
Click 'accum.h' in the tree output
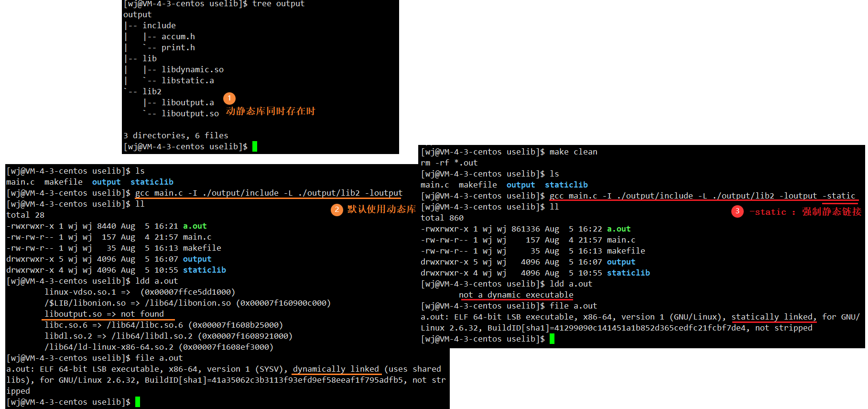coord(178,36)
